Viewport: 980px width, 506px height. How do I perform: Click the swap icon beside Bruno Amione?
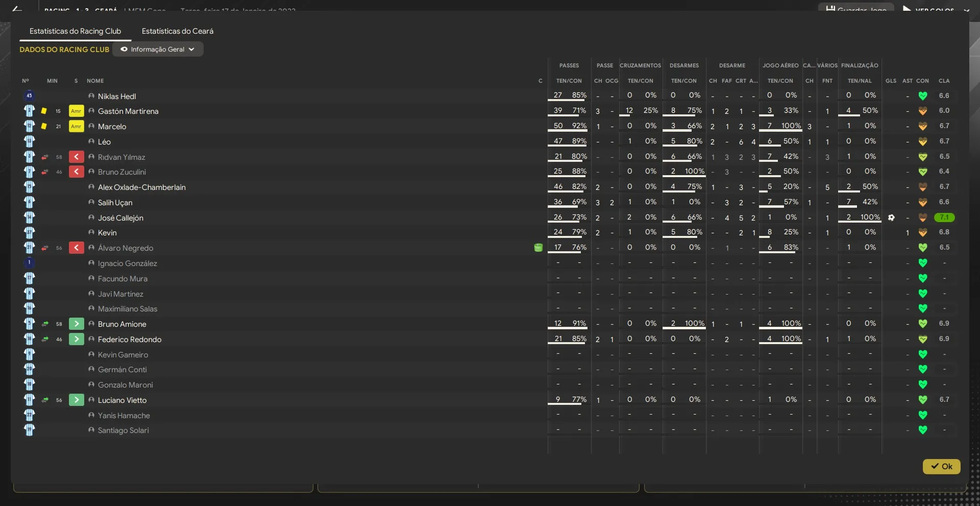pyautogui.click(x=45, y=324)
